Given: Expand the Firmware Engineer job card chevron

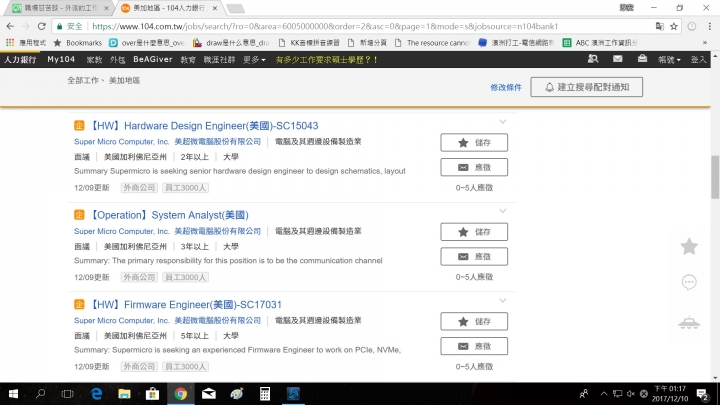Looking at the screenshot, I should tap(503, 300).
